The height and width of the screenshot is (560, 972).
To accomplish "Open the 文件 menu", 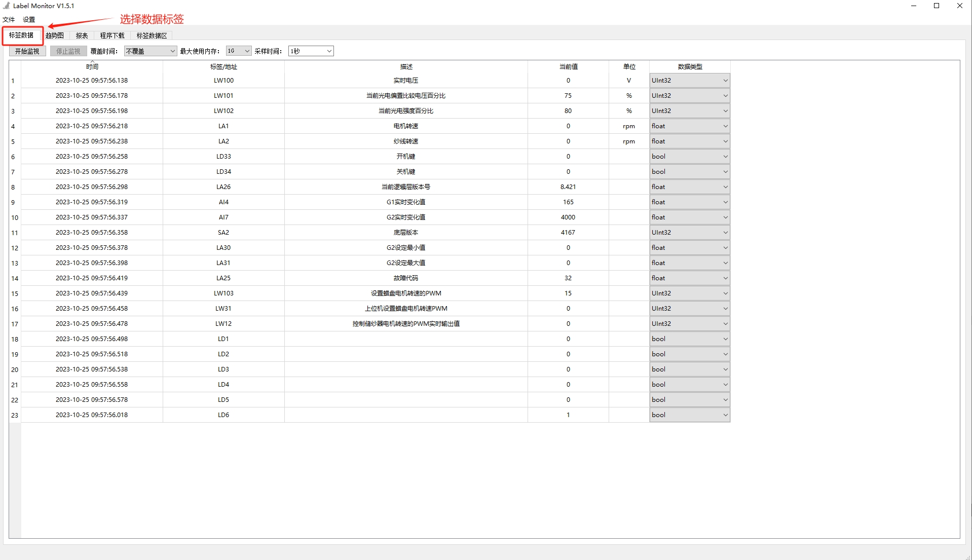I will coord(9,20).
